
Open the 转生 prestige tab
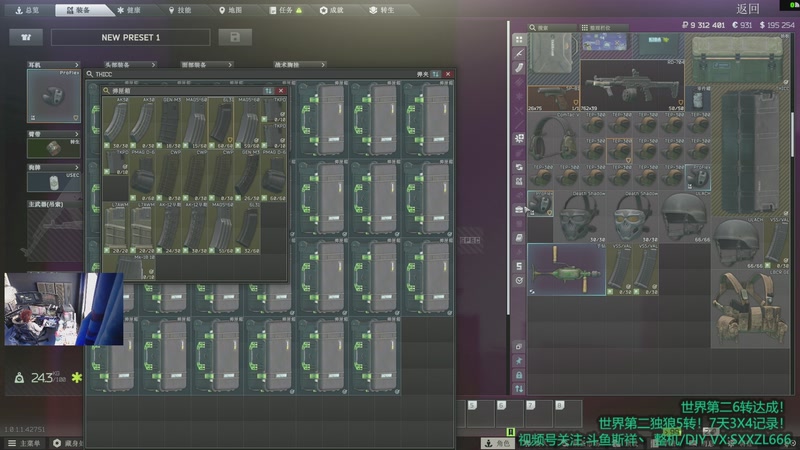pyautogui.click(x=382, y=10)
